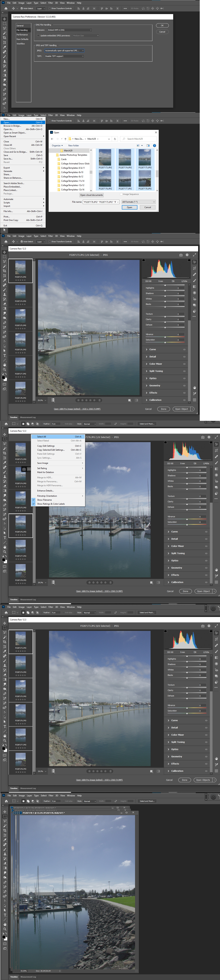The image size is (220, 980).
Task: Open the JPEG handling dropdown in Preferences
Action: point(64,51)
